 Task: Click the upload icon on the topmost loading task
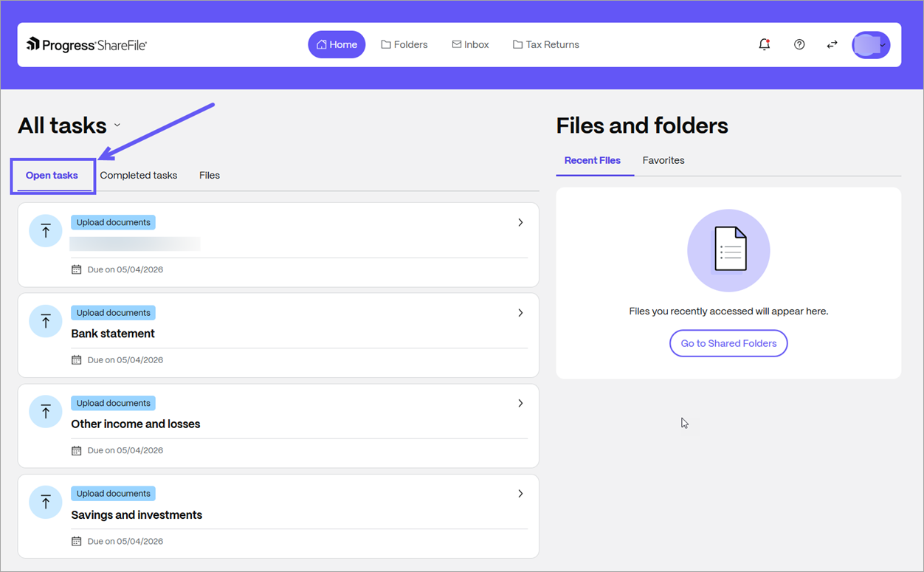click(x=45, y=230)
